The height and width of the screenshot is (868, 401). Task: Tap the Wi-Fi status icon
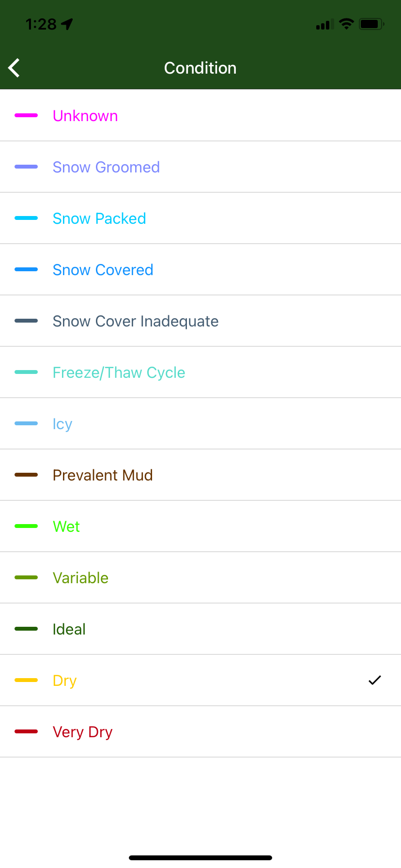coord(346,24)
